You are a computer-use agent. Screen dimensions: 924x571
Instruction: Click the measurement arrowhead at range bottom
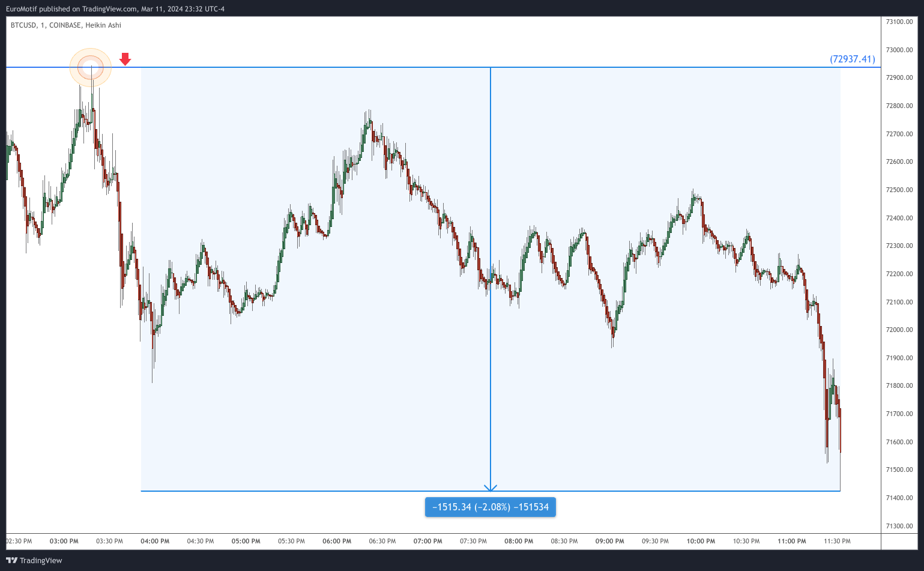[x=491, y=488]
